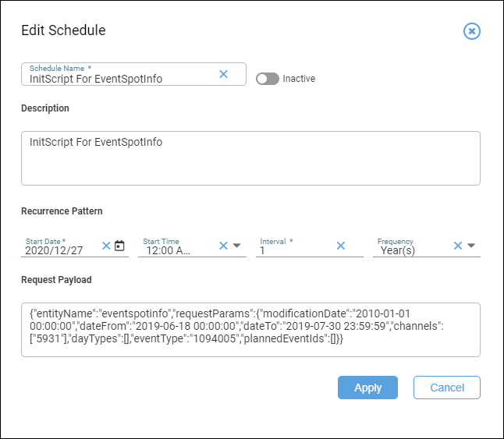This screenshot has height=439, width=504.
Task: Click inside the Request Payload text box
Action: click(x=250, y=330)
